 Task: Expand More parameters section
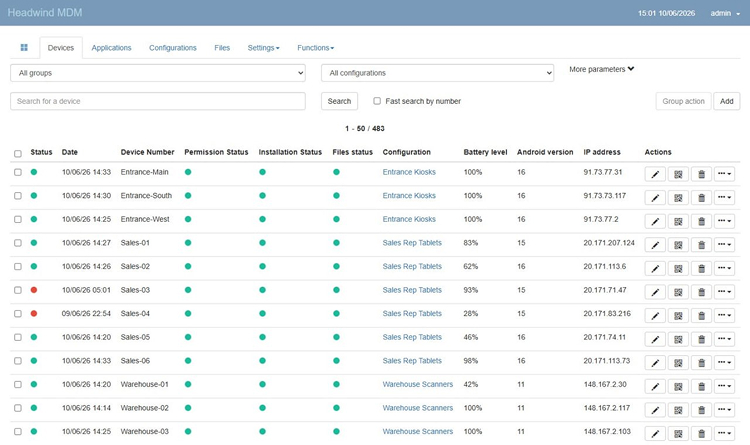601,69
